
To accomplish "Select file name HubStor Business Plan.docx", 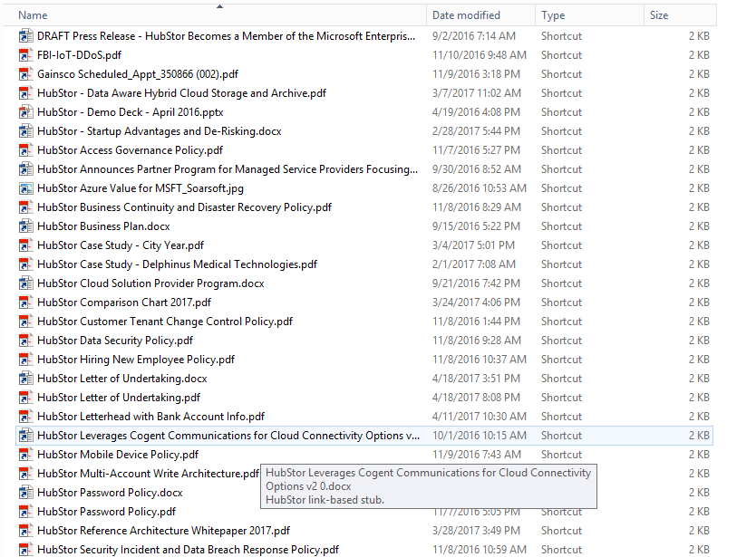I will click(103, 226).
